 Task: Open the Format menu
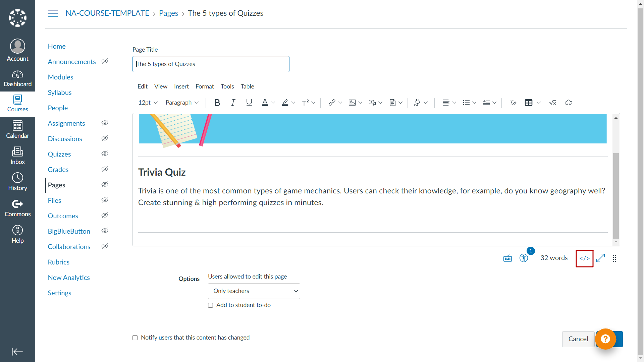pyautogui.click(x=205, y=86)
